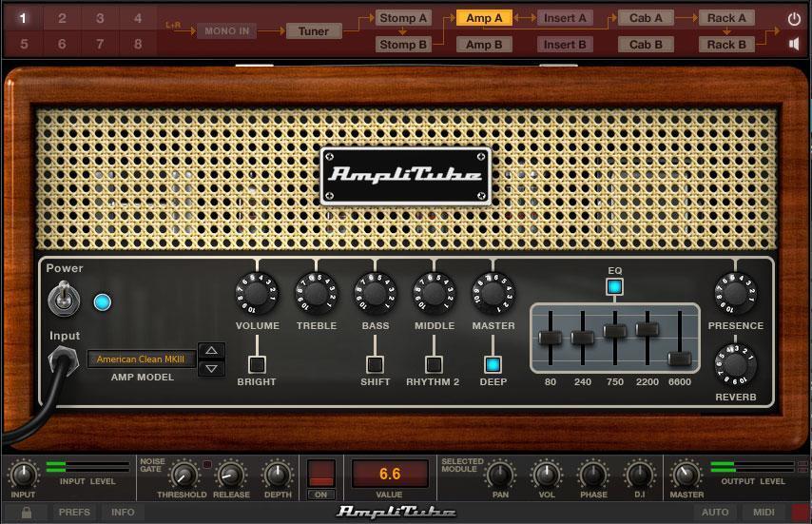Enable the SHIFT switch
This screenshot has width=812, height=524.
click(375, 364)
